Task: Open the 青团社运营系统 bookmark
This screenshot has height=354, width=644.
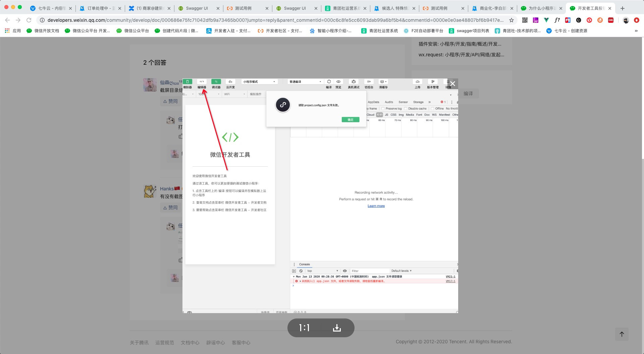Action: (x=379, y=31)
